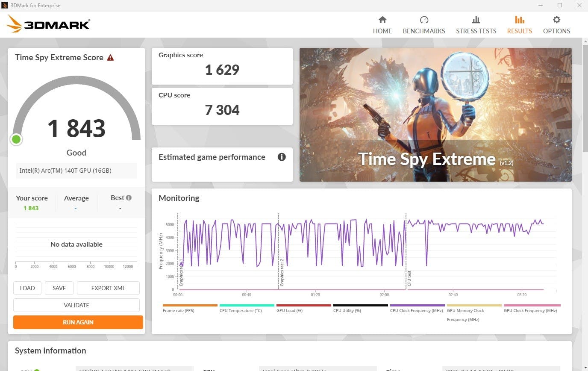Click RUN AGAIN button
Viewport: 588px width, 371px height.
coord(78,322)
